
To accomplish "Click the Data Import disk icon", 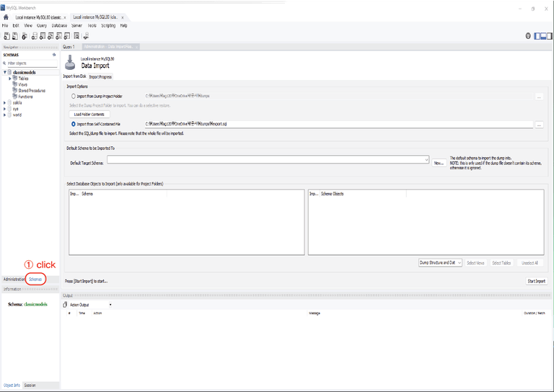I will click(70, 63).
